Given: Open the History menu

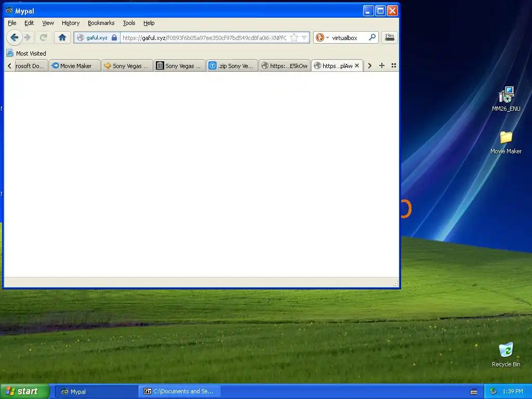Looking at the screenshot, I should (x=71, y=23).
